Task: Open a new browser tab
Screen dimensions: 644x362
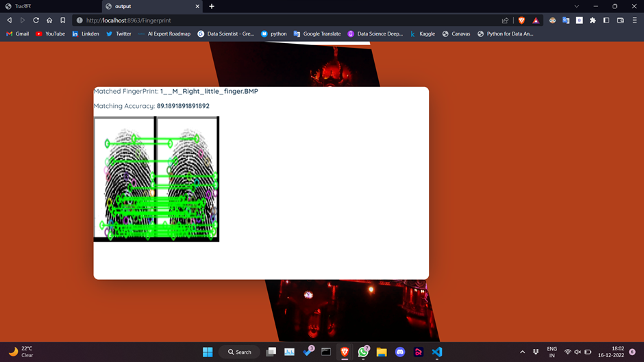Action: pyautogui.click(x=212, y=6)
